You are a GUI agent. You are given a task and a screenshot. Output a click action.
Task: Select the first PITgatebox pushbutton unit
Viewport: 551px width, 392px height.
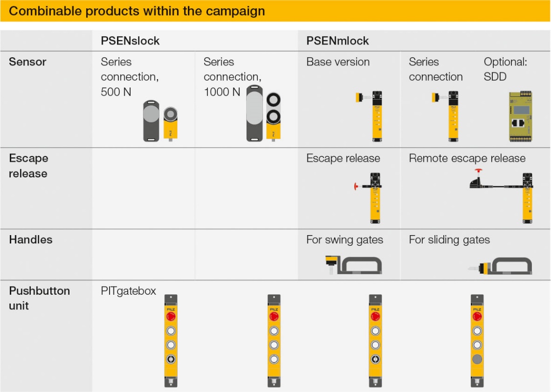coord(171,340)
